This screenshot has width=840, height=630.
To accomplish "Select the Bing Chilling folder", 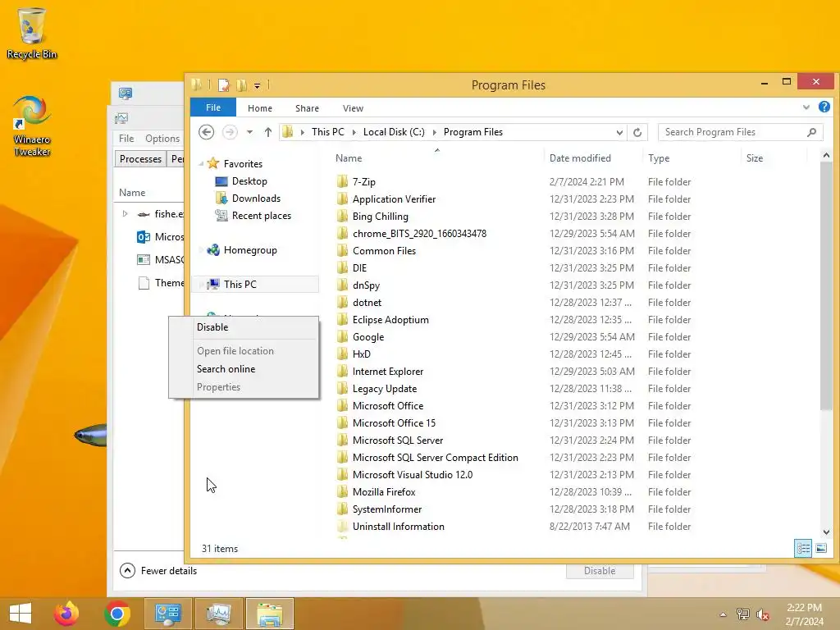I will tap(380, 217).
